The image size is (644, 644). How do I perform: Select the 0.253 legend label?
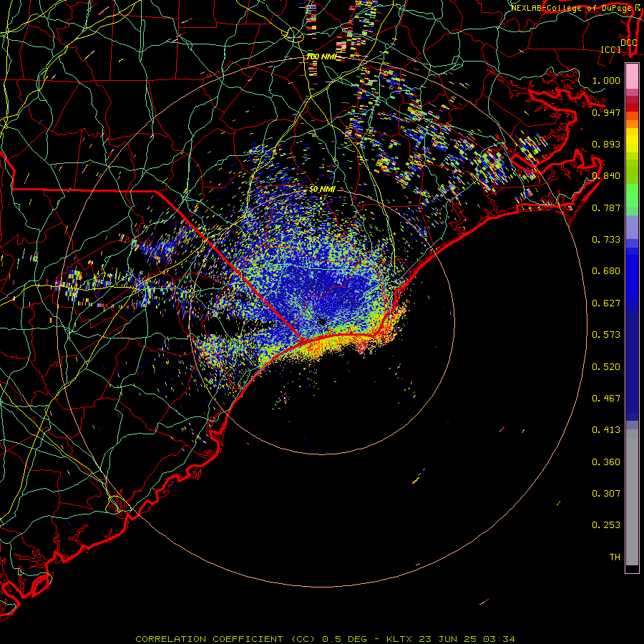click(x=606, y=525)
